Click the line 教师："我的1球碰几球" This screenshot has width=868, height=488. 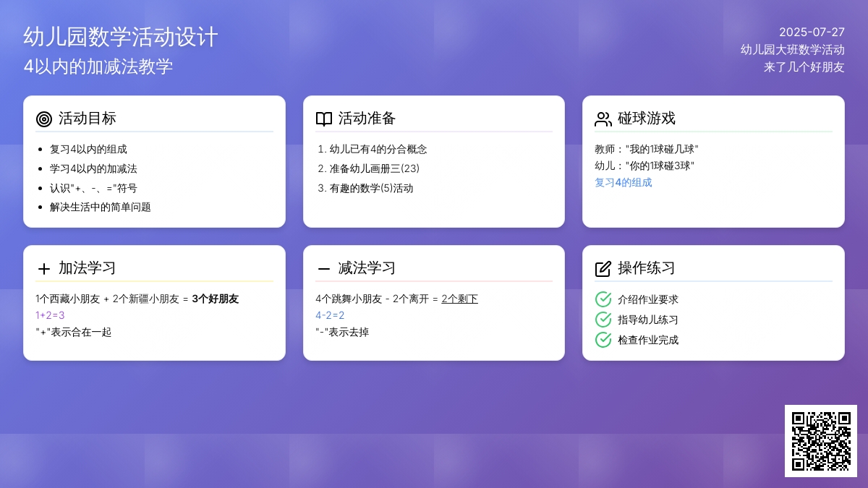point(647,150)
